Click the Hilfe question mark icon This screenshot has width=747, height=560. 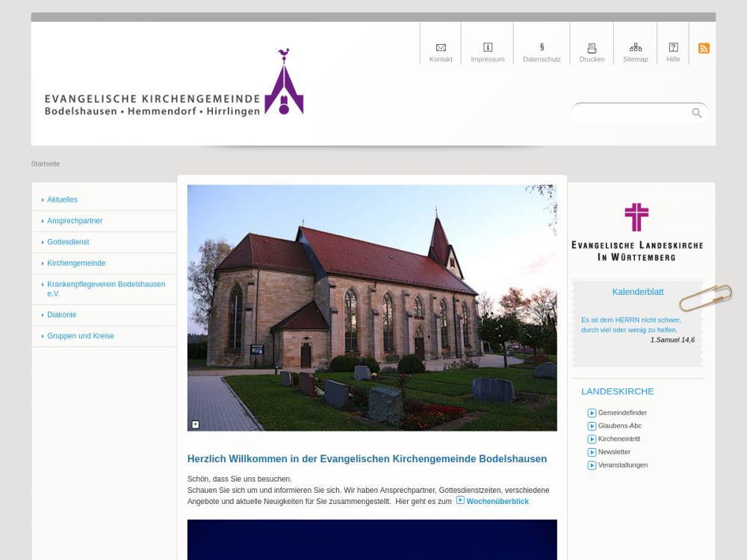pos(673,48)
